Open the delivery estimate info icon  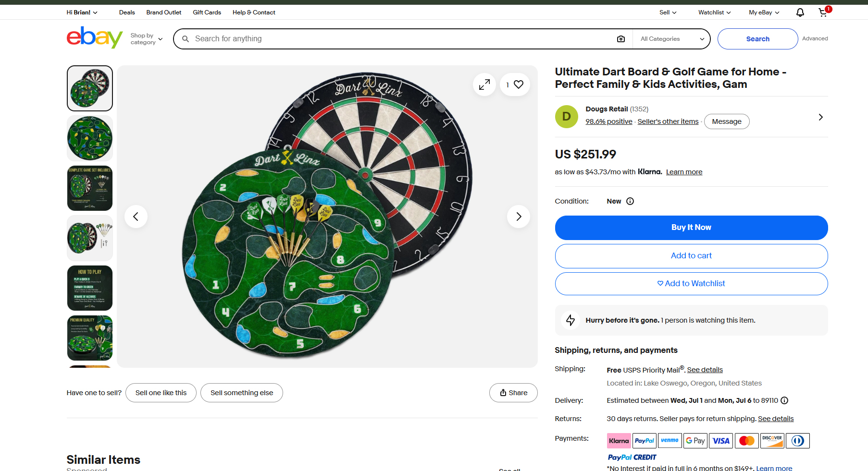click(784, 400)
